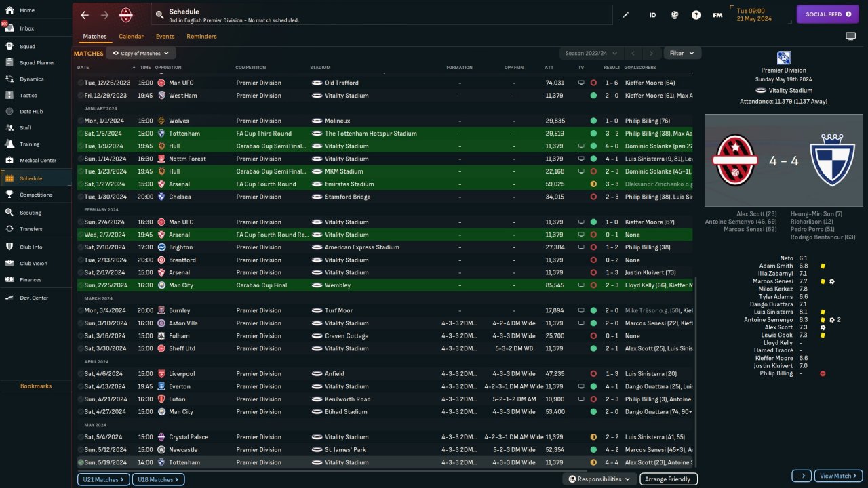Screen dimensions: 868x488
Task: Click the 4 - 4 match score thumbnail
Action: click(784, 160)
